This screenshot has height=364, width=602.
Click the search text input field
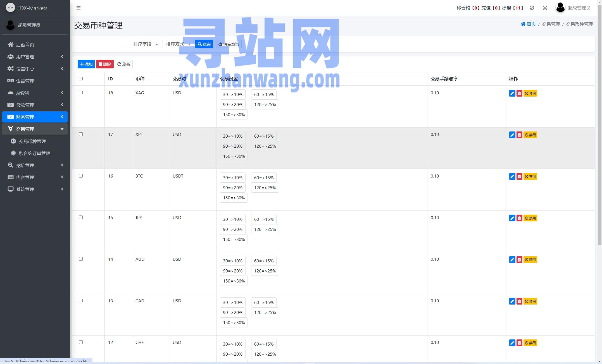[x=102, y=44]
